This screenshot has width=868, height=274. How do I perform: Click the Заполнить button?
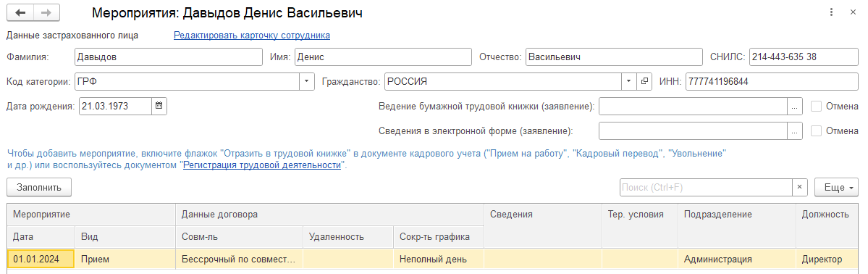click(x=39, y=188)
